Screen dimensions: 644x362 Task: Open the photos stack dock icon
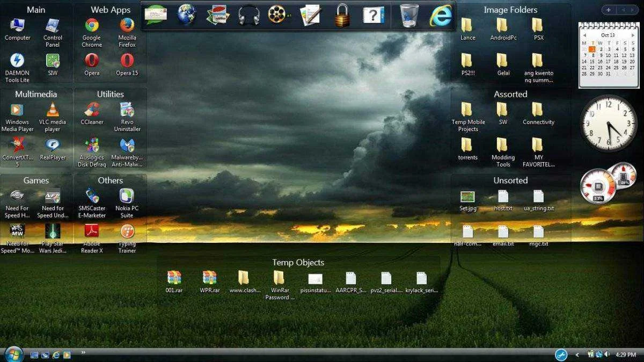[218, 15]
